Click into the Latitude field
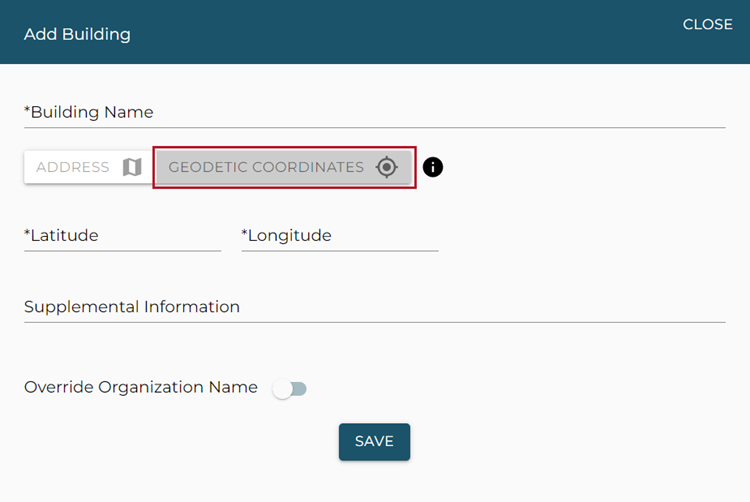Screen dimensions: 750x502 [122, 236]
